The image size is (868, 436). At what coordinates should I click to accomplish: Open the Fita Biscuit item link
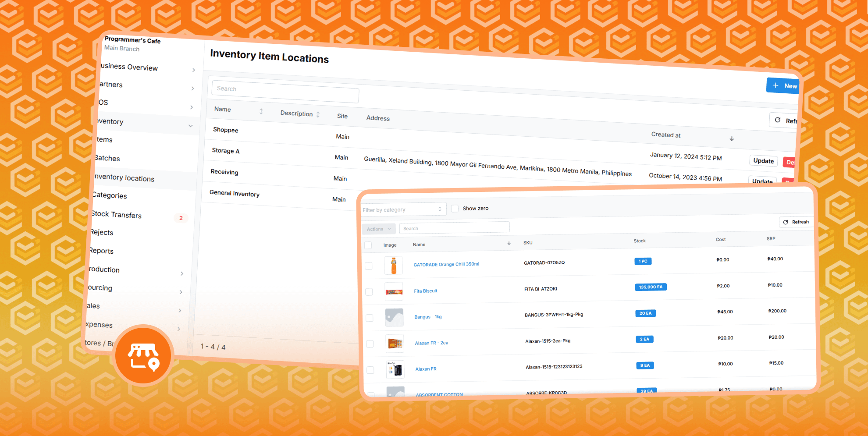point(425,291)
